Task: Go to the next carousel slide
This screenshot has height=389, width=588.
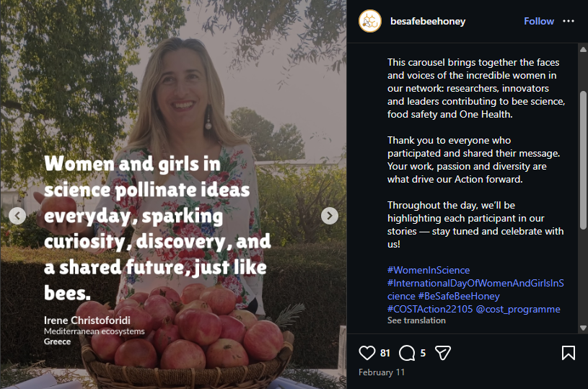Action: click(329, 215)
